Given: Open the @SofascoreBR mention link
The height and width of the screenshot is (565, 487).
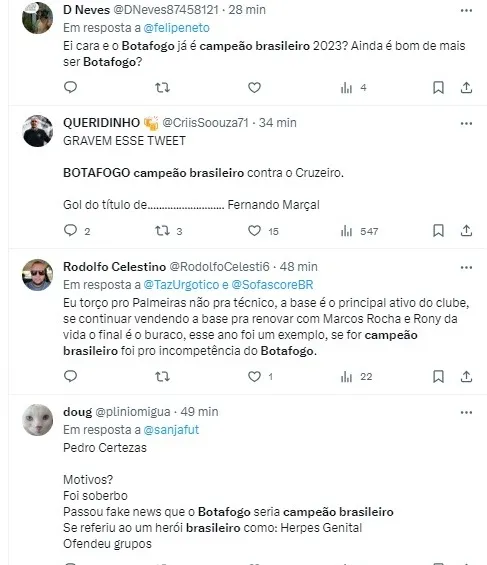Looking at the screenshot, I should click(x=272, y=285).
